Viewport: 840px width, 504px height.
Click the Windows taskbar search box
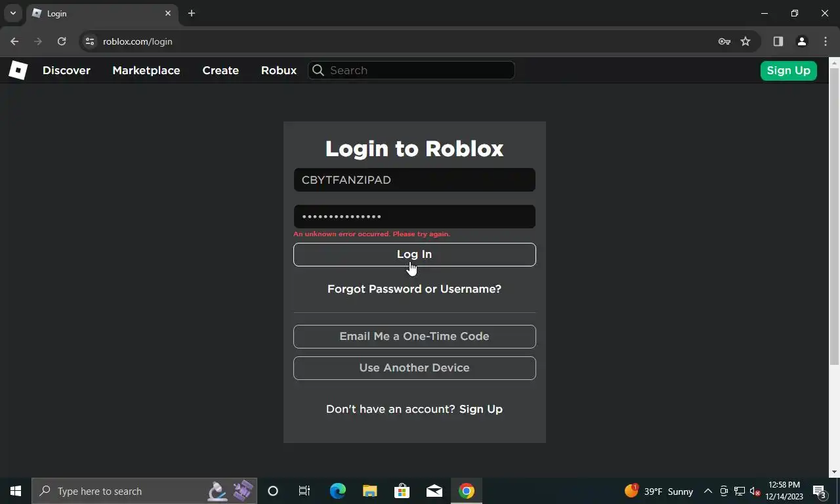click(144, 491)
